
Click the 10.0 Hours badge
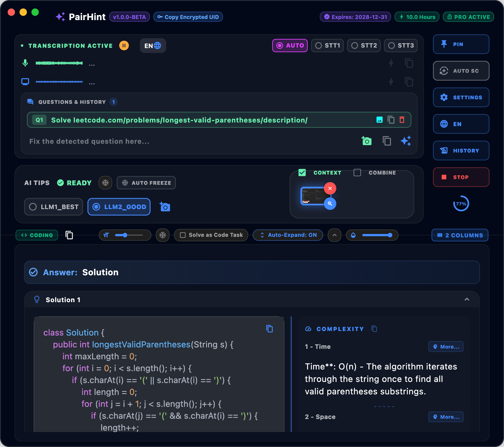[x=417, y=17]
